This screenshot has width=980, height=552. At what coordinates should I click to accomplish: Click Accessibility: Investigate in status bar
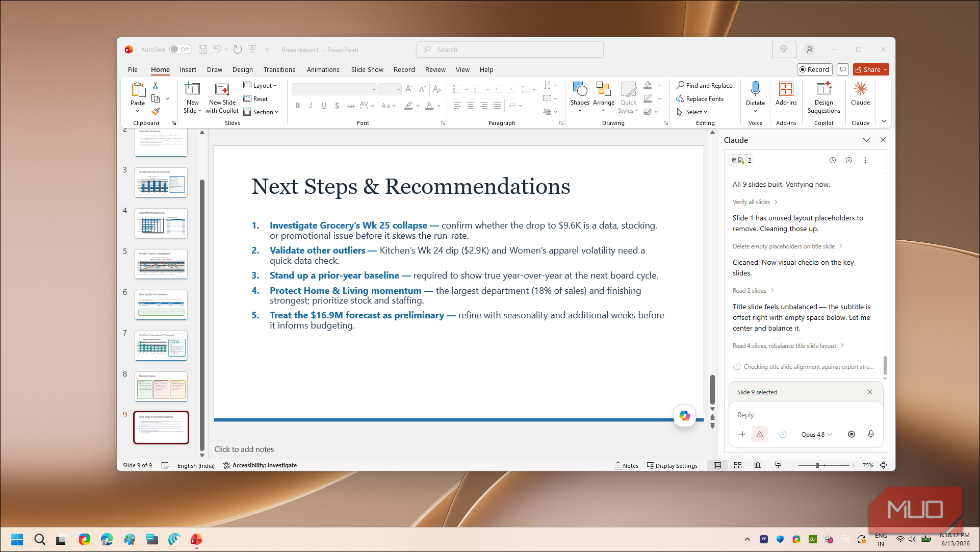(260, 465)
